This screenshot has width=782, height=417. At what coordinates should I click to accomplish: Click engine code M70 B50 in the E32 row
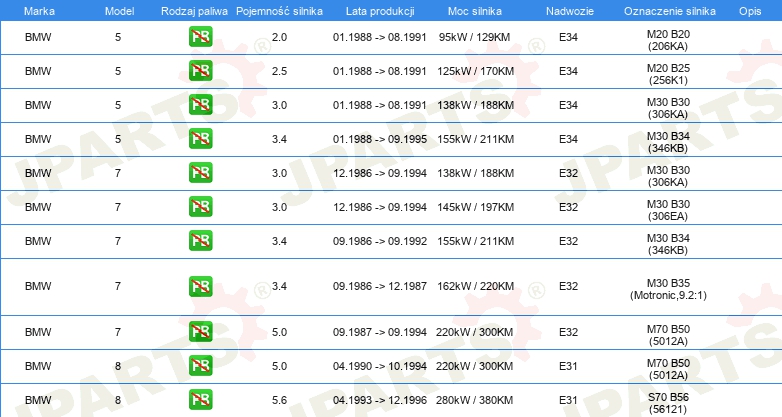668,335
